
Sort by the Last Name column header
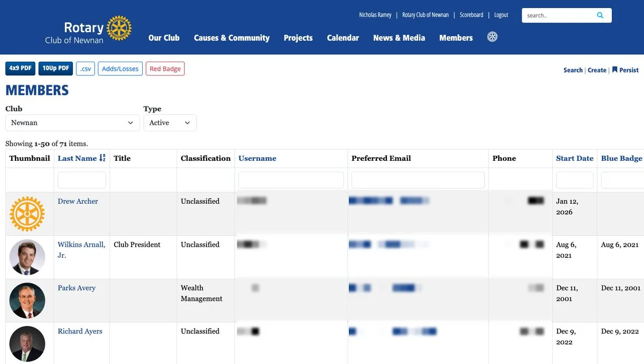[77, 158]
